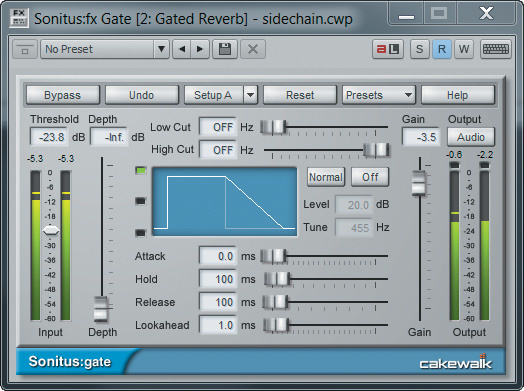Open the virtual keyboard icon
The width and height of the screenshot is (524, 391).
[496, 49]
